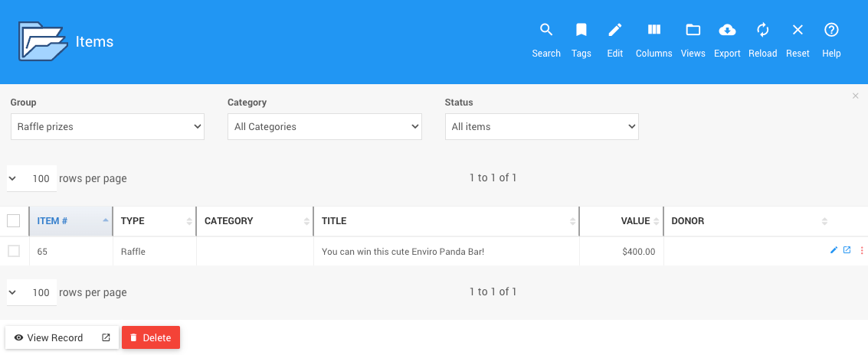Click the red Delete button

coord(151,337)
